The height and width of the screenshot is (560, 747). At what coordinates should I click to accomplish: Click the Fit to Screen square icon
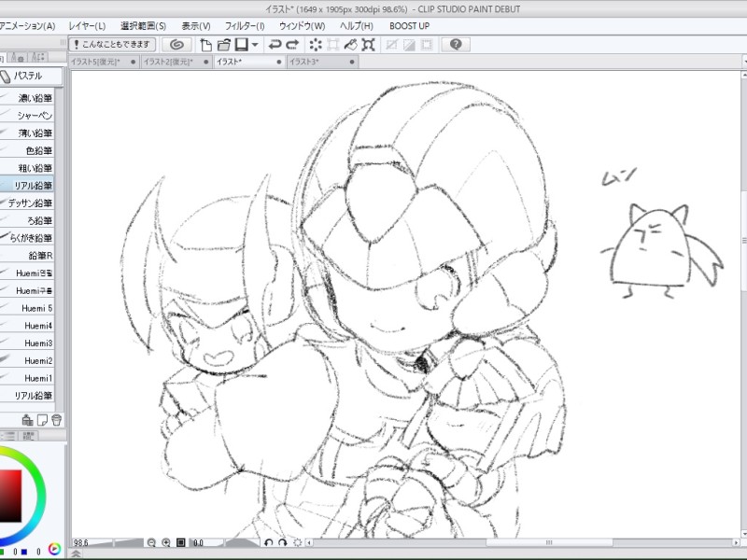pos(180,542)
